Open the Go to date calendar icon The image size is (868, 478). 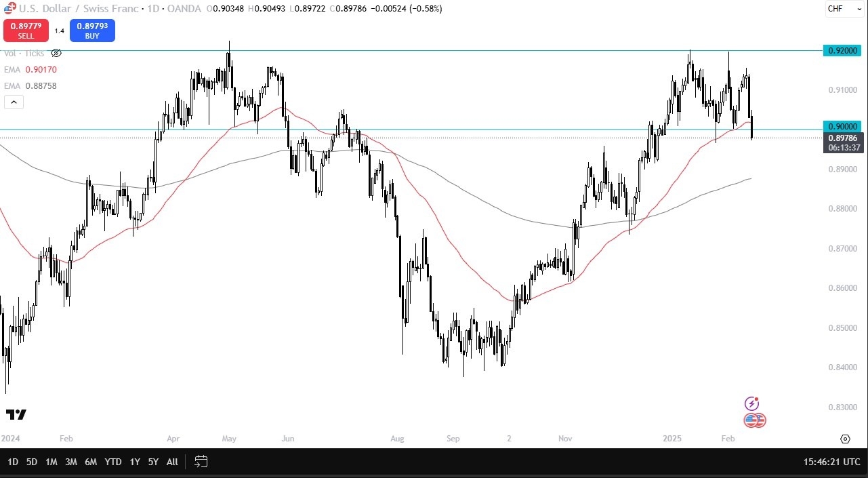click(201, 462)
